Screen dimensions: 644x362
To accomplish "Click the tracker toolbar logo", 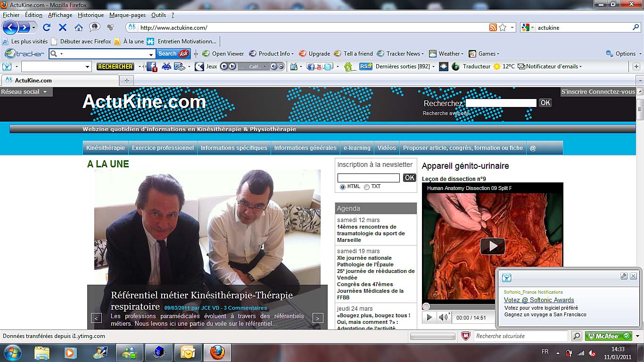I will [25, 54].
